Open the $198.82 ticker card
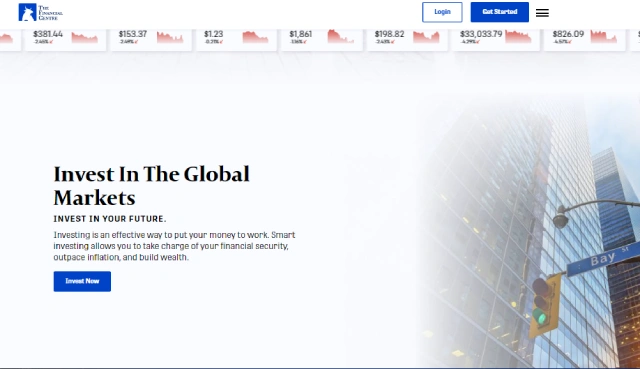Screen dimensions: 640x369 tap(407, 40)
